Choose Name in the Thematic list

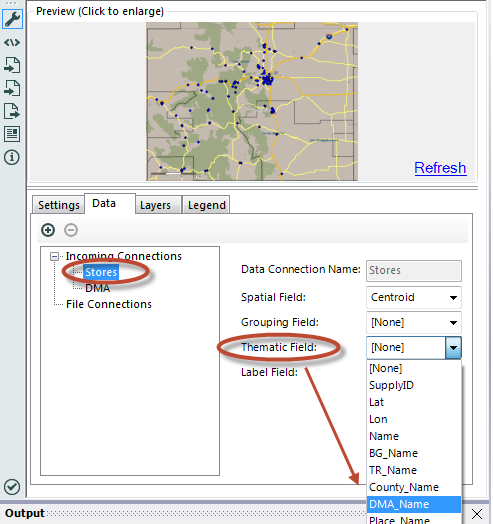(x=414, y=436)
